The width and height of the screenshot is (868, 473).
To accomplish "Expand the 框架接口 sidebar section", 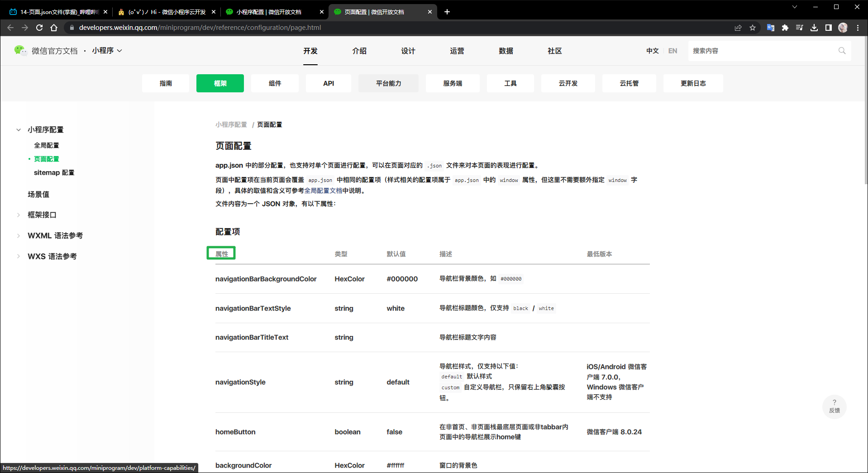I will click(19, 215).
